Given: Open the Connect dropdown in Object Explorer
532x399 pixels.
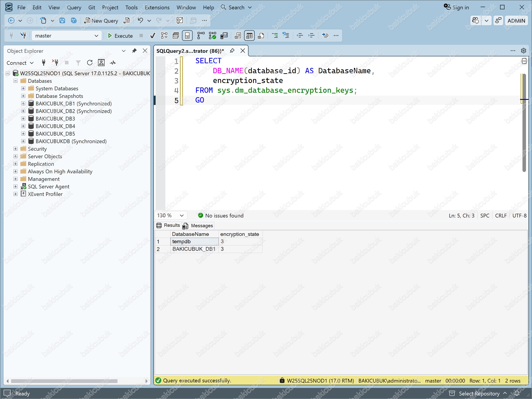Looking at the screenshot, I should 20,63.
